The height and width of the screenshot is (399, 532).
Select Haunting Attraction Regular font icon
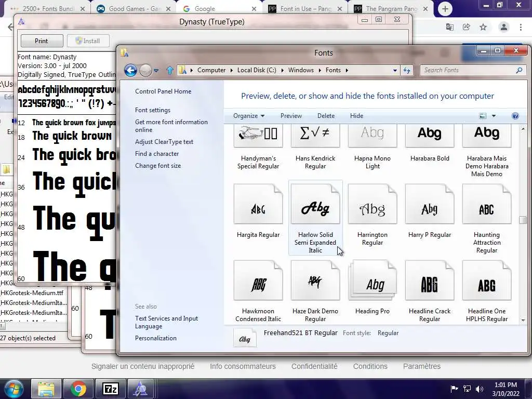[486, 204]
